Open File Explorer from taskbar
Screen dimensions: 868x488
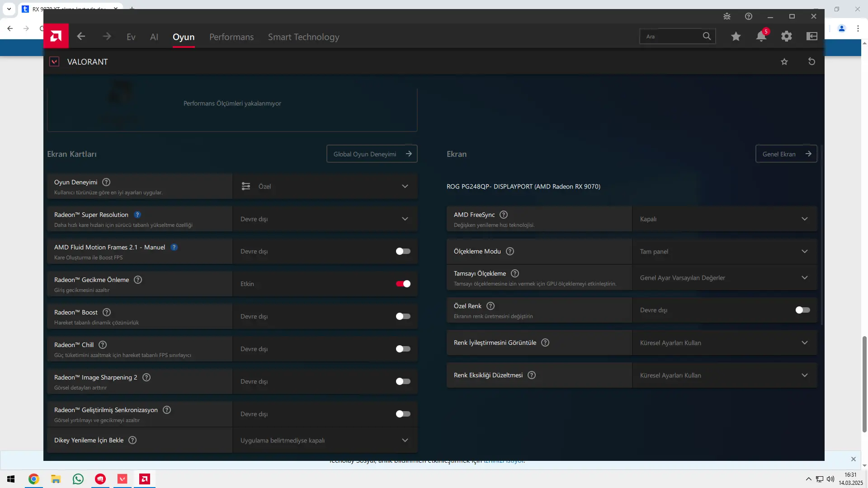click(56, 479)
